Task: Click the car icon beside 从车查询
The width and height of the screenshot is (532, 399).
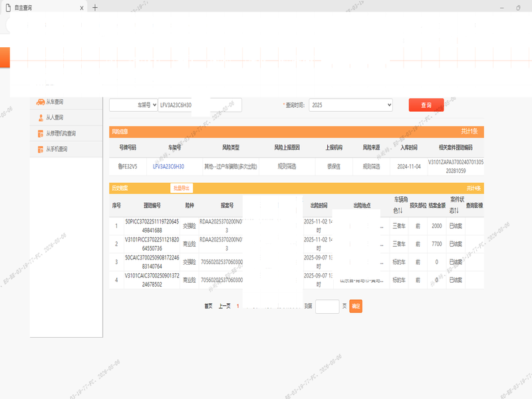Action: coord(41,102)
